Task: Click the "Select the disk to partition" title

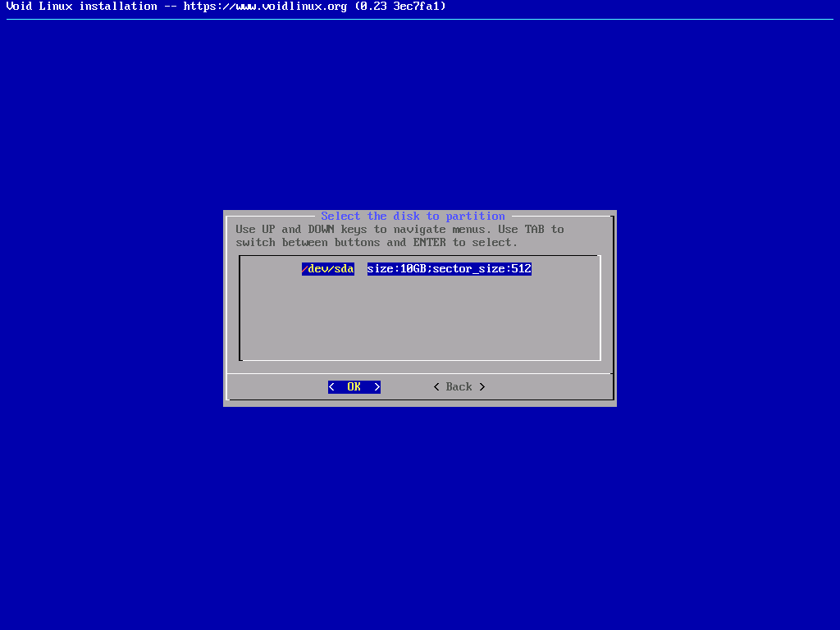Action: (x=413, y=217)
